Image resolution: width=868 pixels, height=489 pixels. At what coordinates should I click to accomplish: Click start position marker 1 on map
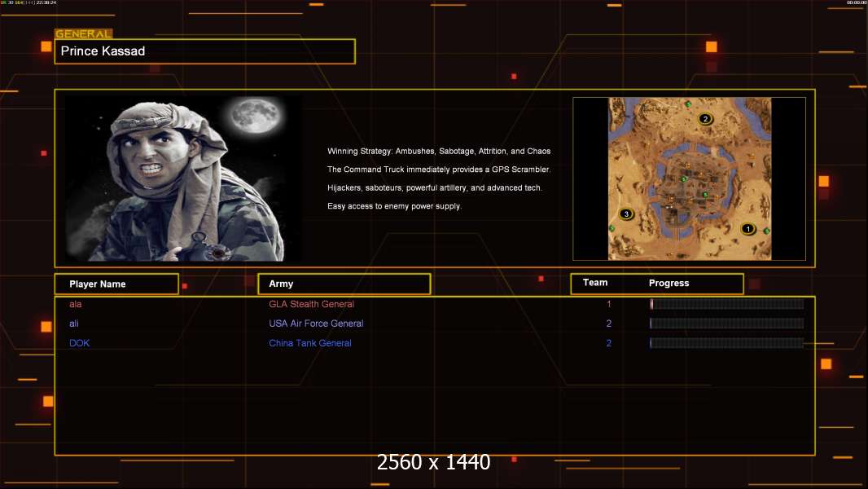tap(747, 229)
